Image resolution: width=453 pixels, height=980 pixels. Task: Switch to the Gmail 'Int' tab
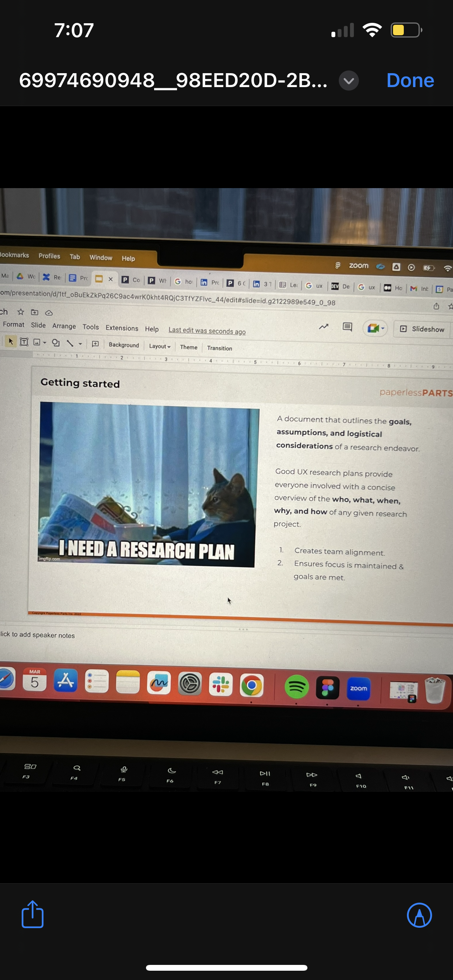click(x=419, y=289)
